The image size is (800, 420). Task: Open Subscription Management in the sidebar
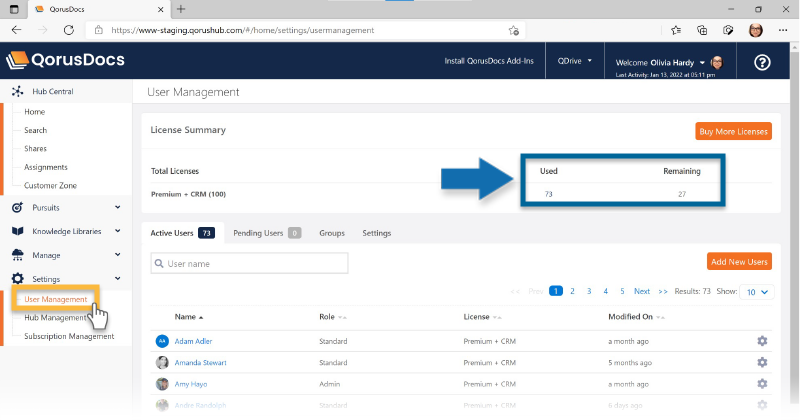coord(69,336)
